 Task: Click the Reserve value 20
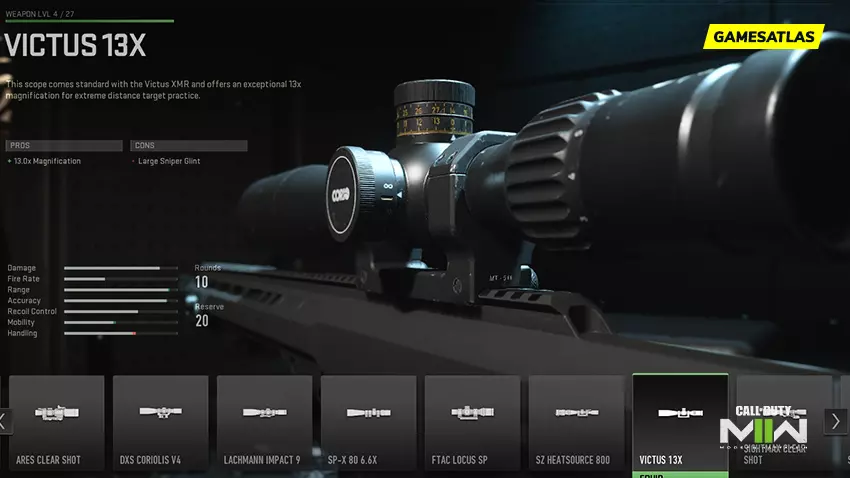pos(202,321)
